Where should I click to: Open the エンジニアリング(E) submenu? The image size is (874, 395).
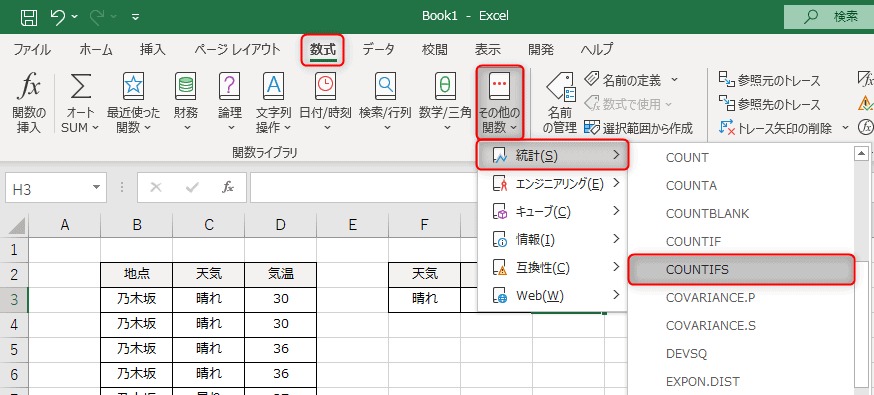553,183
